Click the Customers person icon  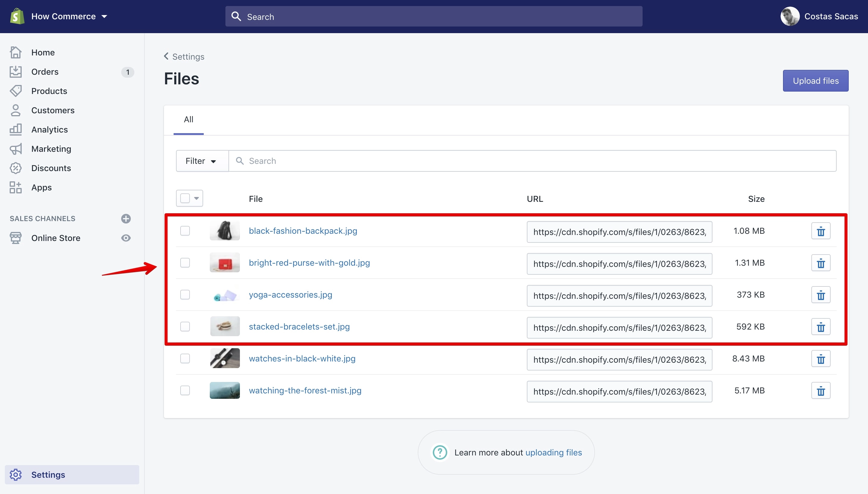[16, 110]
